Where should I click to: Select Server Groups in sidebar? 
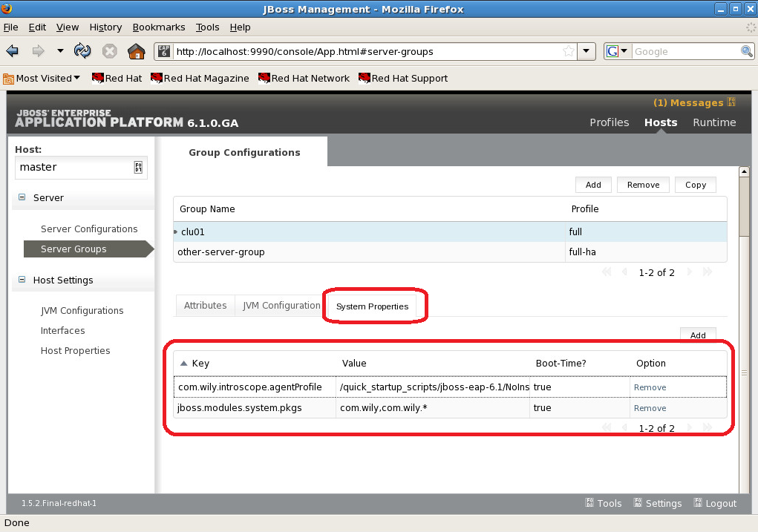(88, 249)
